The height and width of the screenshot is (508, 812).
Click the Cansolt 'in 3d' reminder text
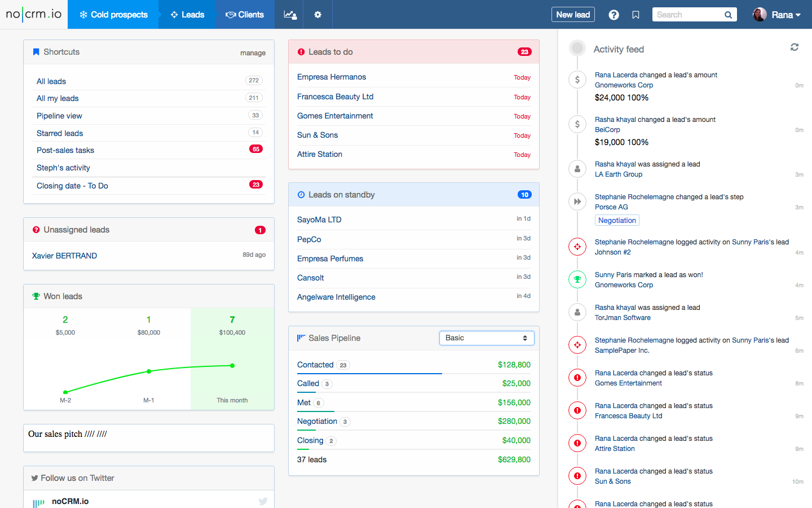tap(523, 277)
